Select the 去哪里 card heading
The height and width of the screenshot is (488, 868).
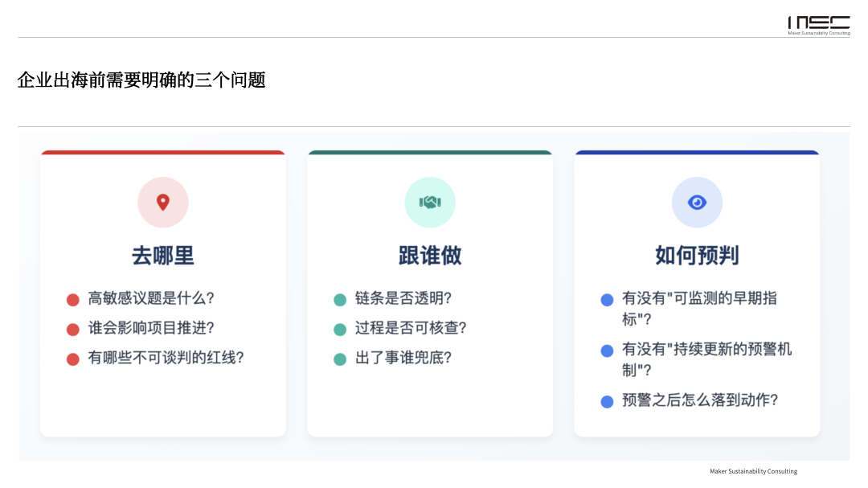coord(163,256)
